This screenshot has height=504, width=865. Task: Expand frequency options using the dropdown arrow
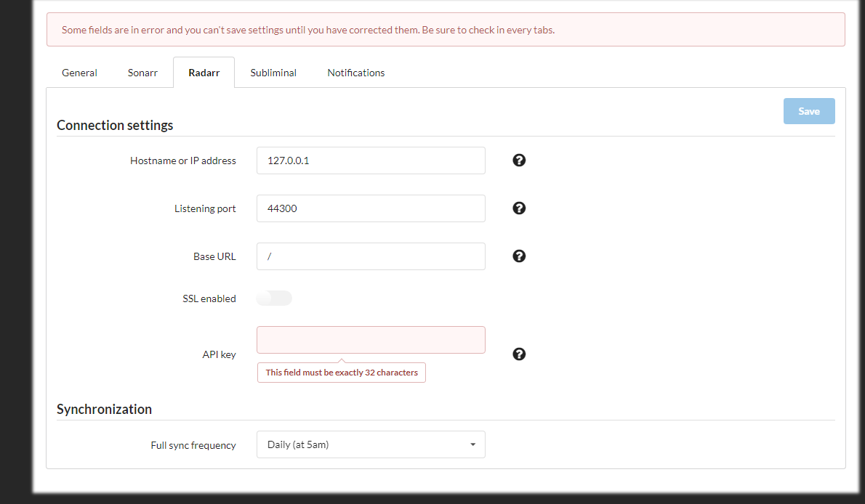click(x=472, y=444)
